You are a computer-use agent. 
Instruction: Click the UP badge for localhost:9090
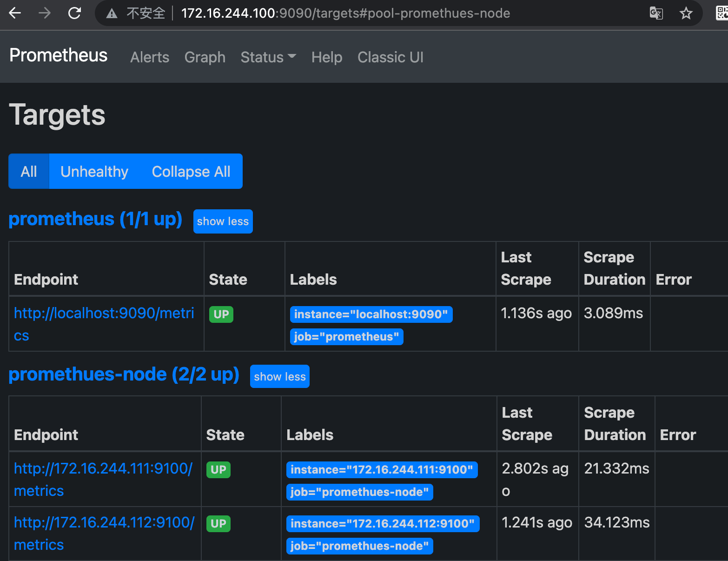221,314
